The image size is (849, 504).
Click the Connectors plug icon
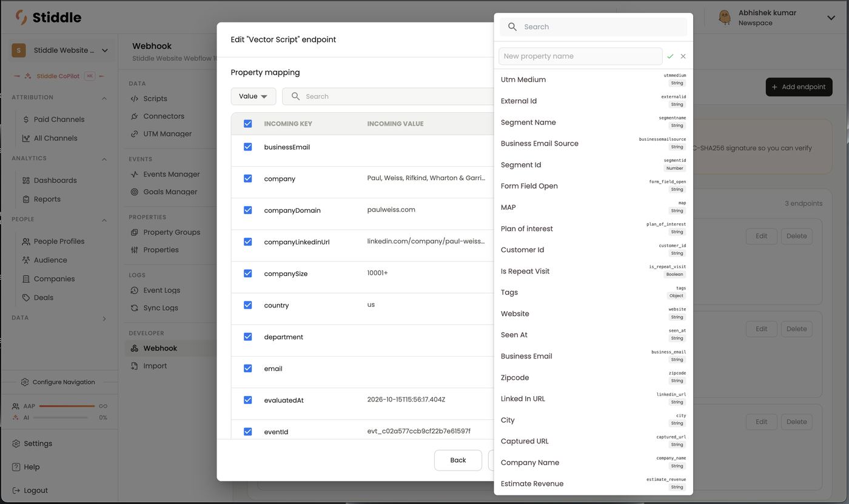[135, 116]
